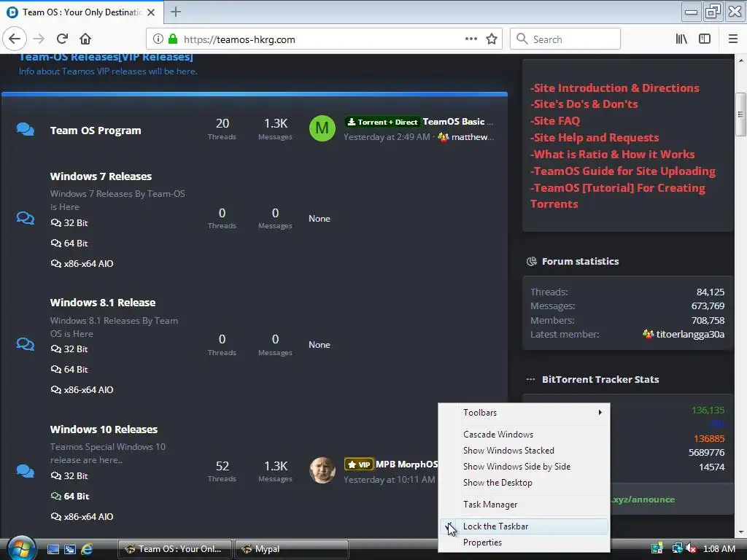Close the Team OS tab
The height and width of the screenshot is (560, 747).
[x=151, y=12]
